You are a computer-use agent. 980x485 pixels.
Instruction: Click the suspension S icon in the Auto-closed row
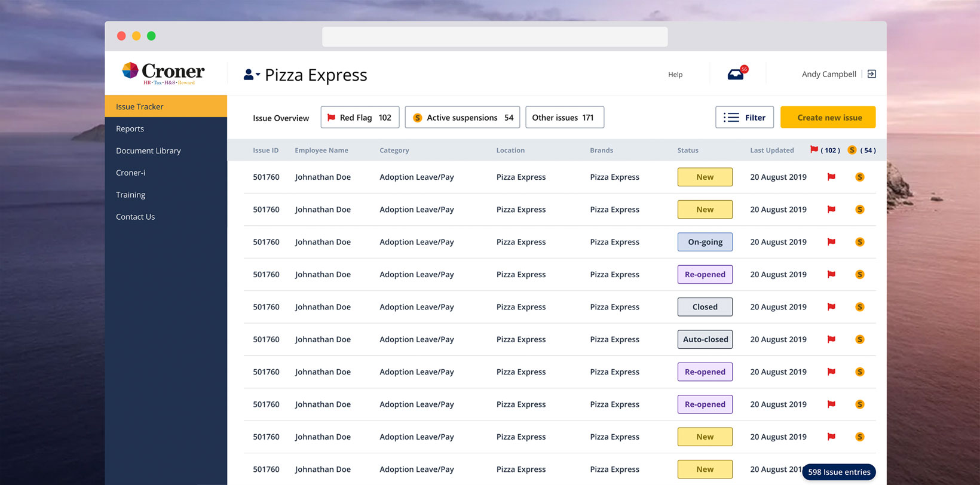(x=860, y=339)
